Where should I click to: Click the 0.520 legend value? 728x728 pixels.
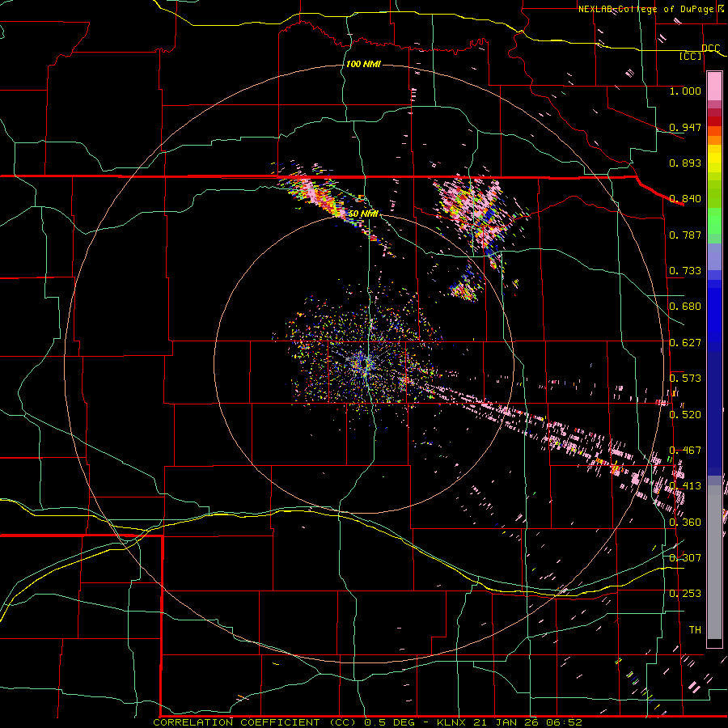[685, 415]
